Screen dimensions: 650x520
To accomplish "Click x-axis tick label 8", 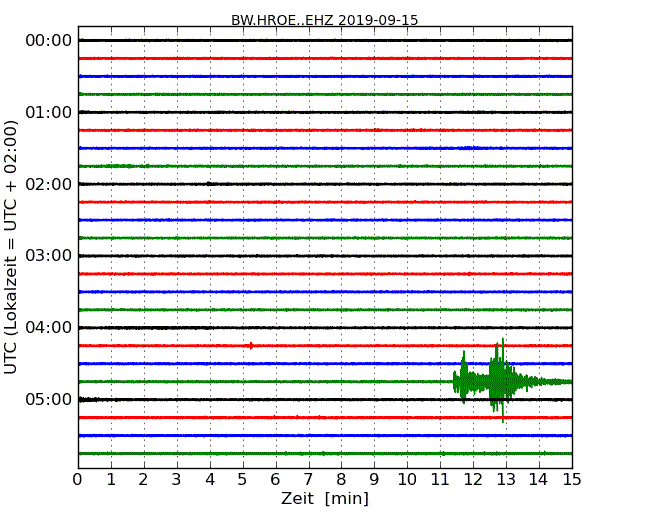I will pyautogui.click(x=341, y=480).
